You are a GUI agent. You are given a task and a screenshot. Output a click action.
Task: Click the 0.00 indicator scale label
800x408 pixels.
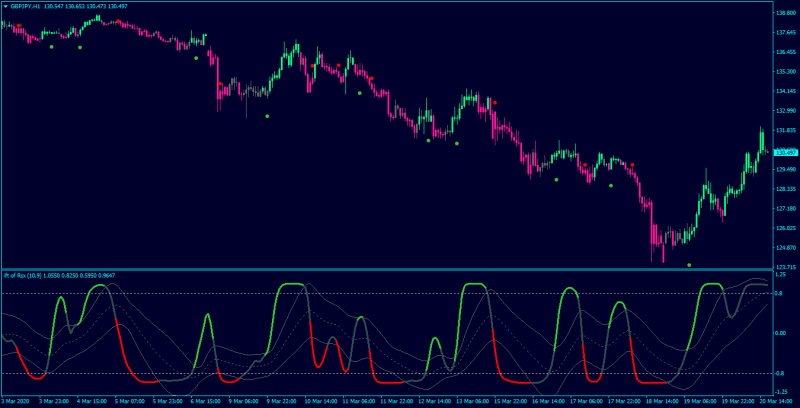click(x=781, y=333)
